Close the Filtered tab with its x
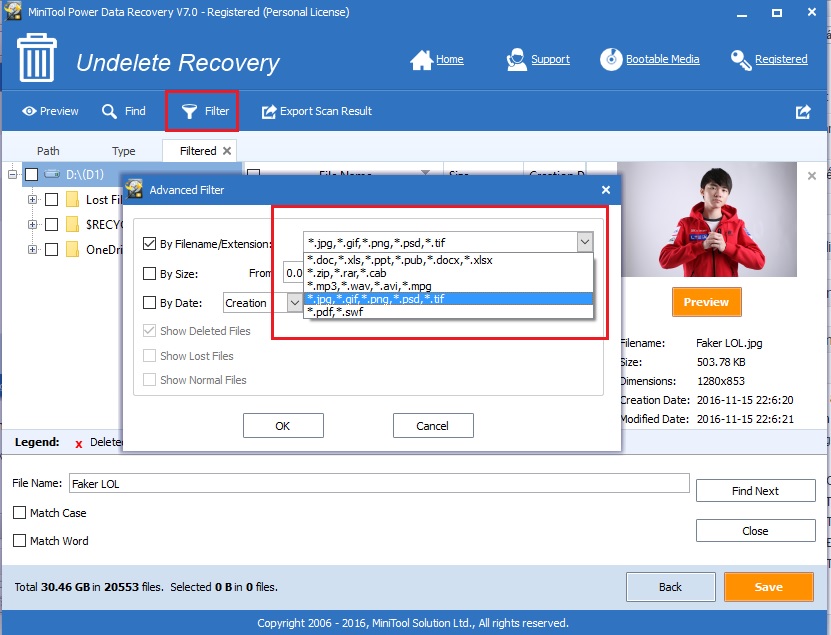The image size is (831, 635). (x=225, y=150)
